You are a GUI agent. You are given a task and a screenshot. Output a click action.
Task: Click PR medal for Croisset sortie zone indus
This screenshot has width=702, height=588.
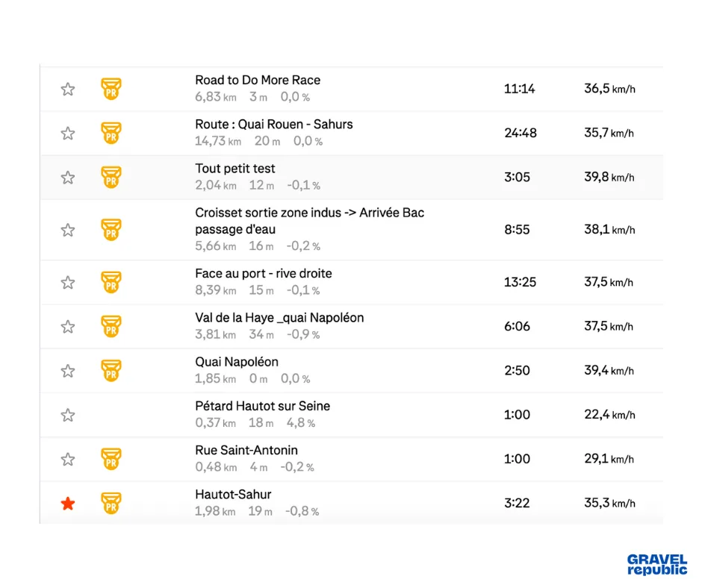point(111,230)
